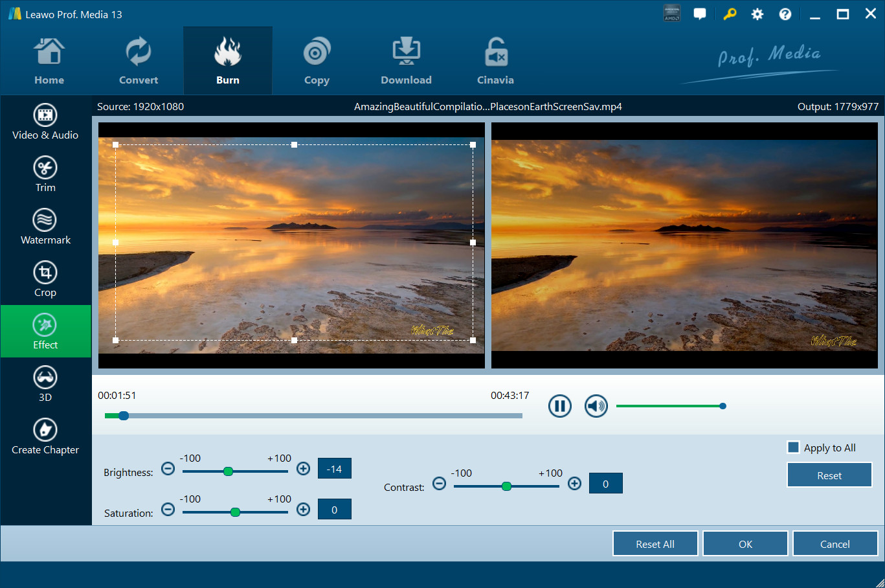Enable the Apply to All checkbox

(793, 447)
